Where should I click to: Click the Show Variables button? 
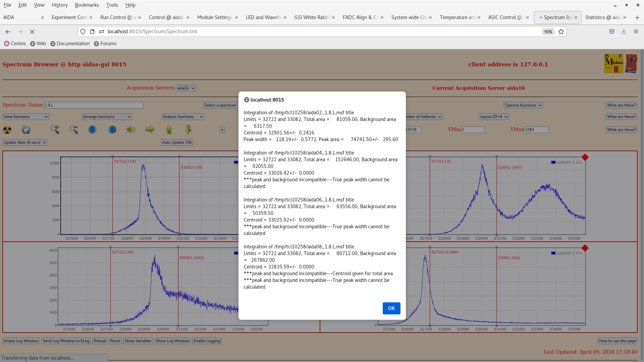138,341
